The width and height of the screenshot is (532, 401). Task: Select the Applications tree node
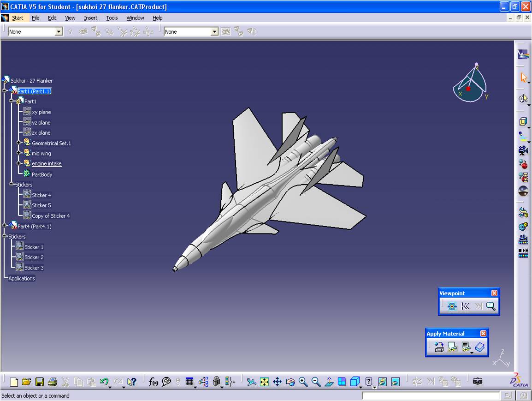click(x=21, y=278)
